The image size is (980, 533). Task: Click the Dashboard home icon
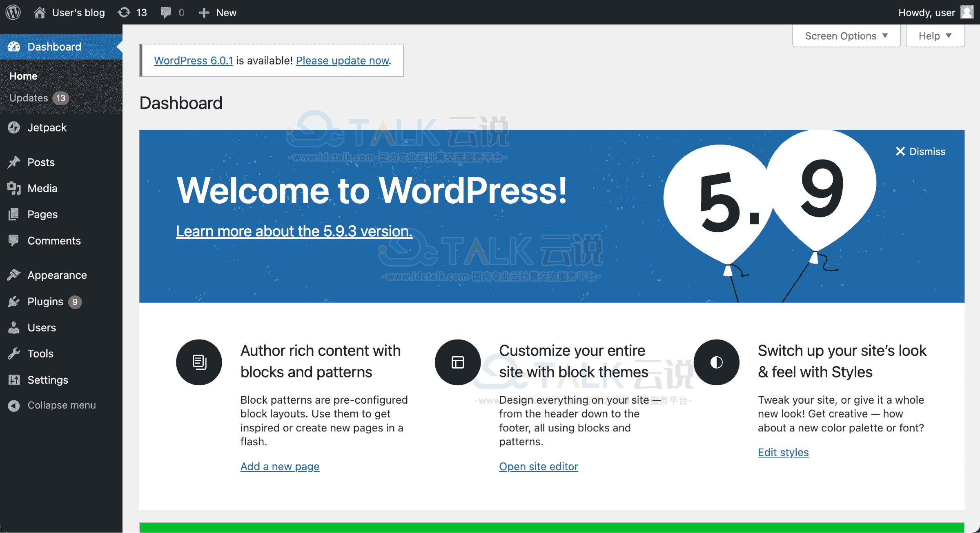14,47
